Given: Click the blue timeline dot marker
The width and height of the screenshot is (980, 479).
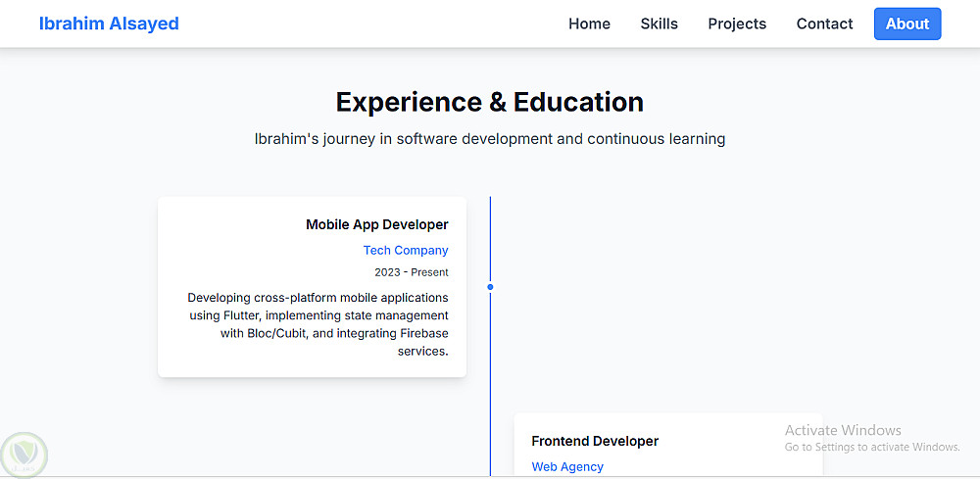Looking at the screenshot, I should 490,287.
